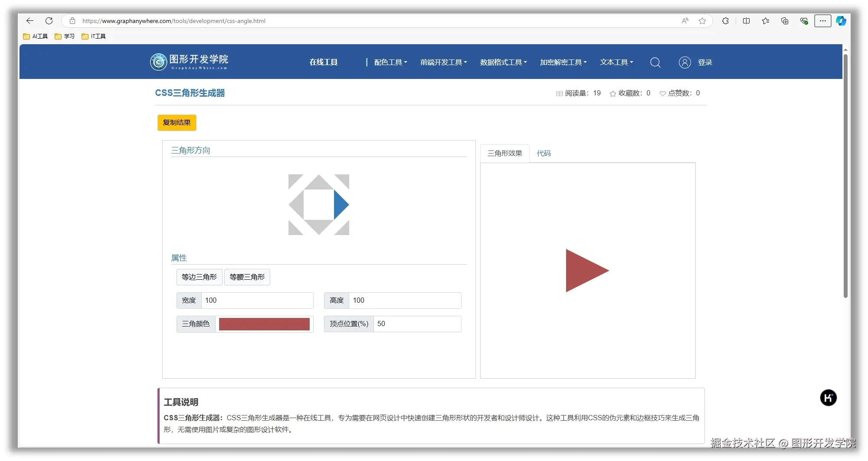Click the 高度 height input field
This screenshot has width=868, height=461.
405,301
